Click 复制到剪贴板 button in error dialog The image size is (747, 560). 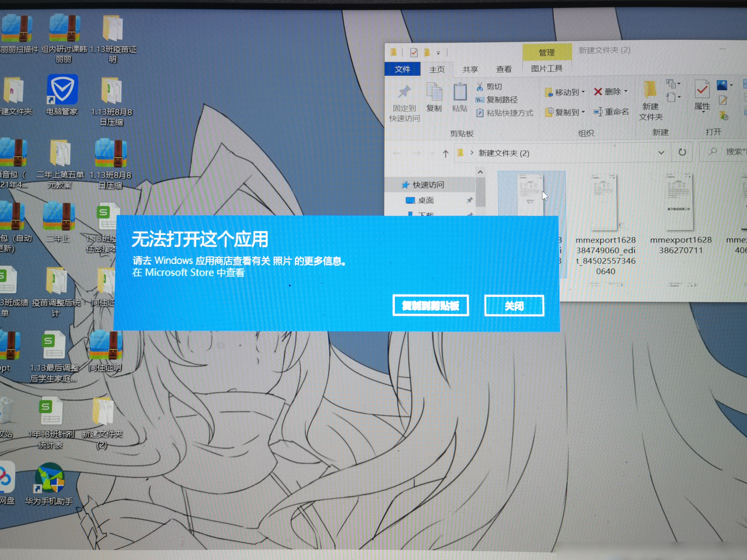coord(431,306)
